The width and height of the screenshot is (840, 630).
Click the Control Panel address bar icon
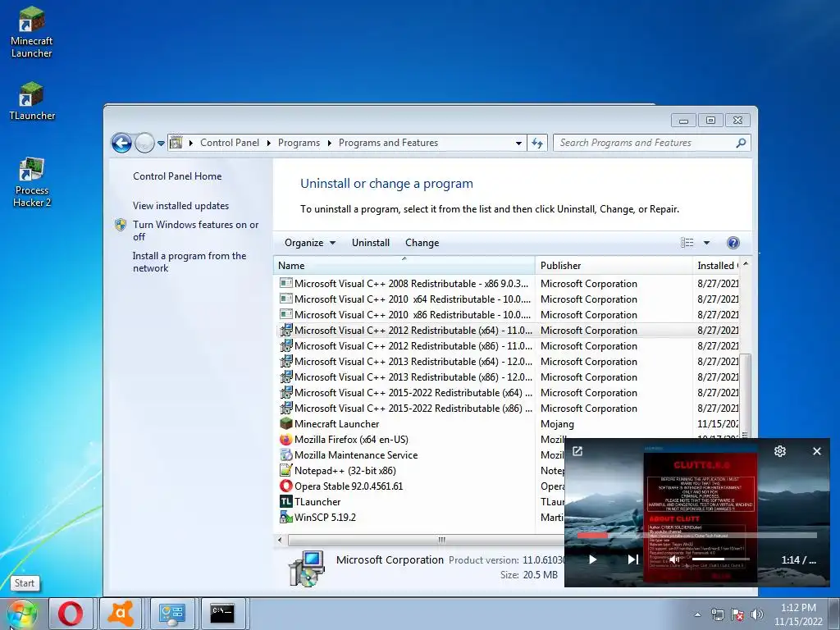[x=176, y=143]
